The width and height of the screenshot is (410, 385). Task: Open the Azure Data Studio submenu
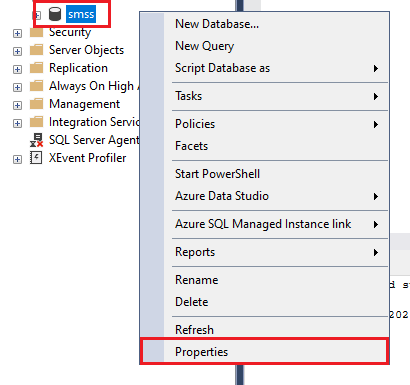pos(264,196)
